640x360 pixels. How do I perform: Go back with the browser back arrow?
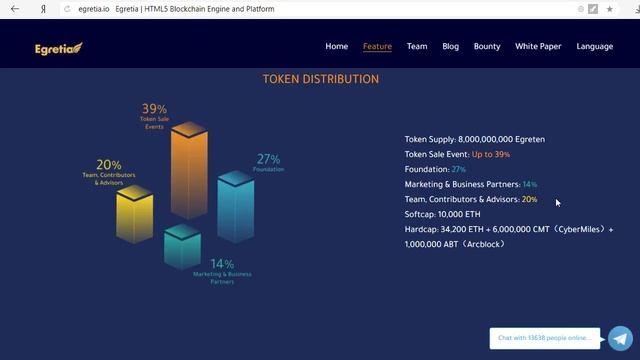[x=15, y=9]
